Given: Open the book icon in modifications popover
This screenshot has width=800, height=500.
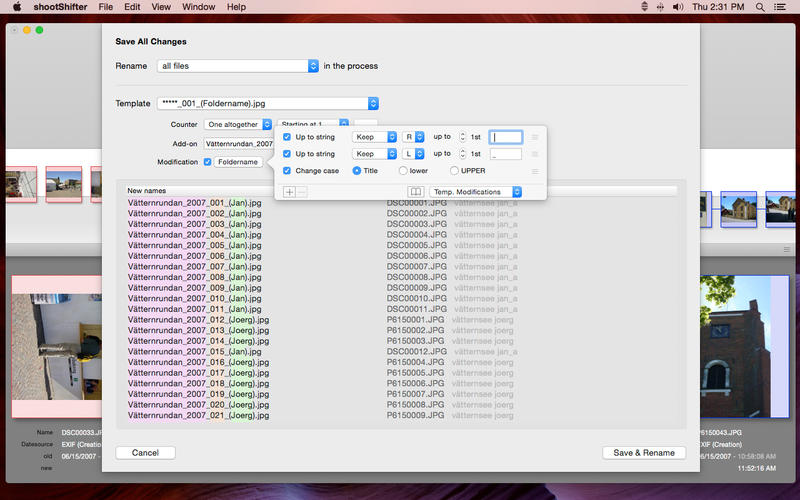Looking at the screenshot, I should coord(415,191).
